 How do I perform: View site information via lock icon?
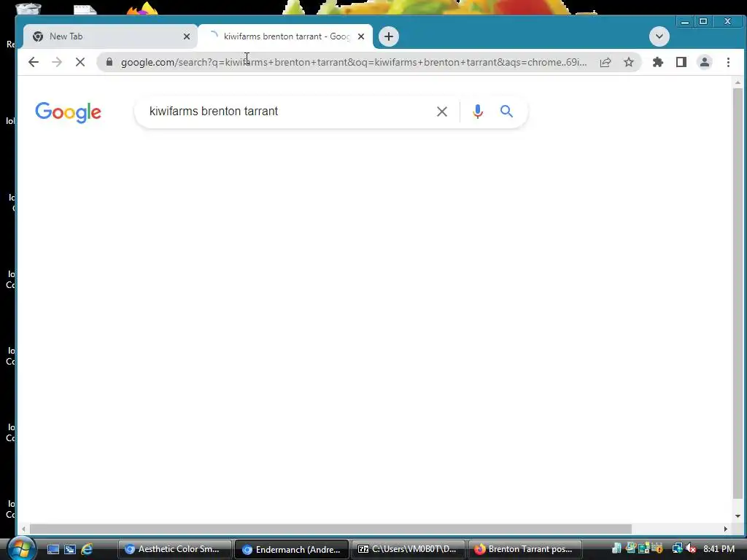coord(109,62)
